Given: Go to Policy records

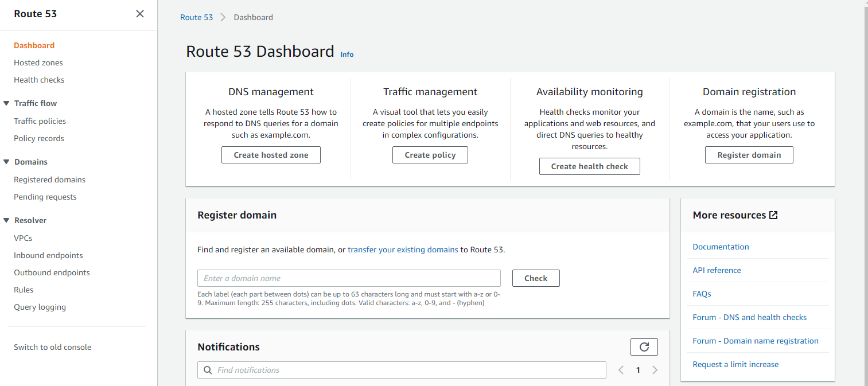Looking at the screenshot, I should 39,138.
